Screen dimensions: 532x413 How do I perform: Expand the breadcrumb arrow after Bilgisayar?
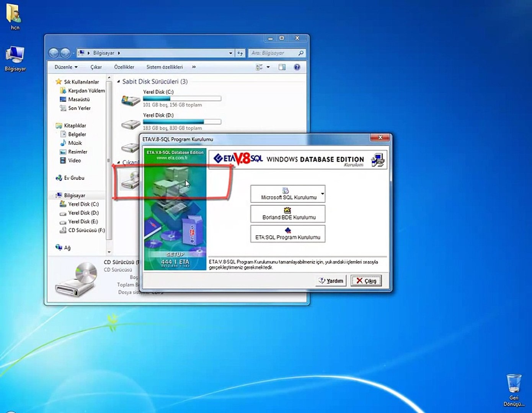[x=119, y=53]
